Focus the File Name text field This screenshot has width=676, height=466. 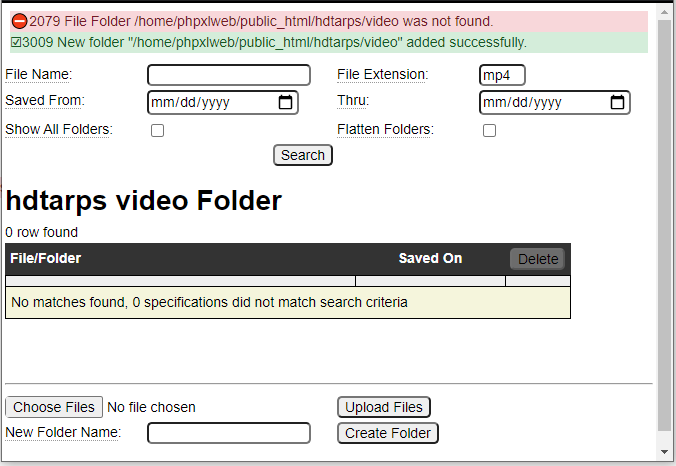click(228, 75)
